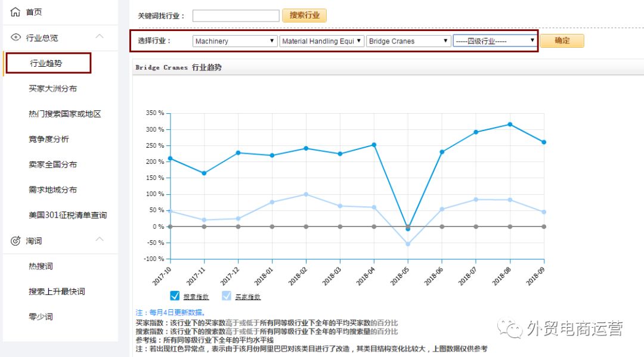This screenshot has width=644, height=357.
Task: Open the Machinery industry dropdown
Action: pos(234,41)
